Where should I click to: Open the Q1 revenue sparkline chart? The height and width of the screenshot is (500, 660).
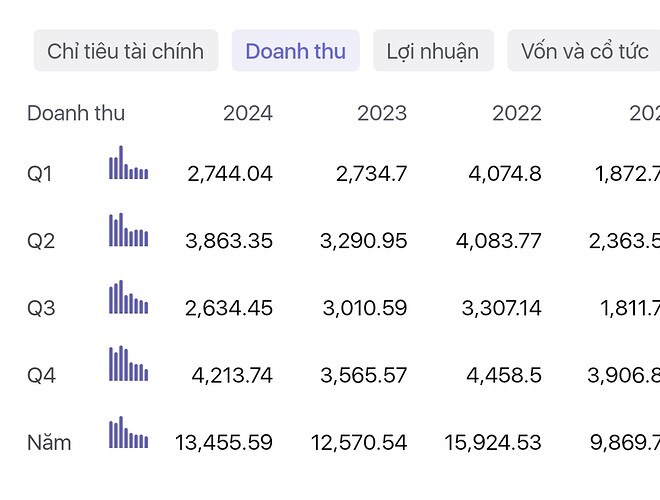[128, 163]
